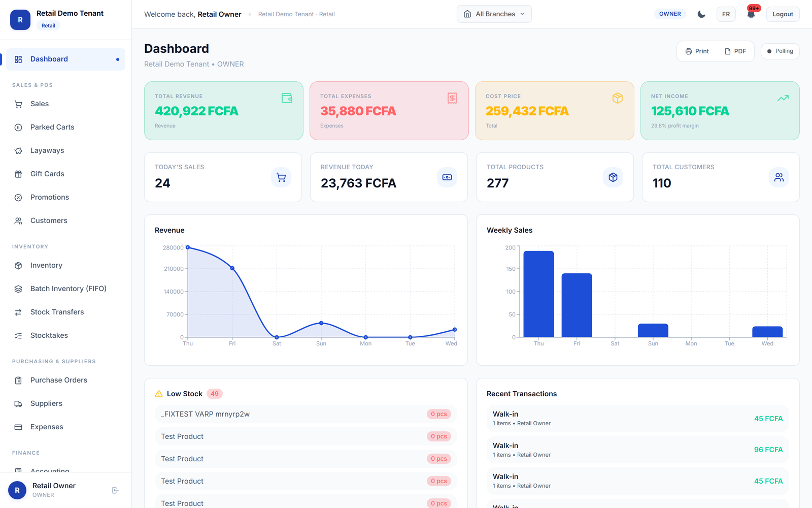Export dashboard as PDF
Image resolution: width=812 pixels, height=508 pixels.
[x=735, y=51]
